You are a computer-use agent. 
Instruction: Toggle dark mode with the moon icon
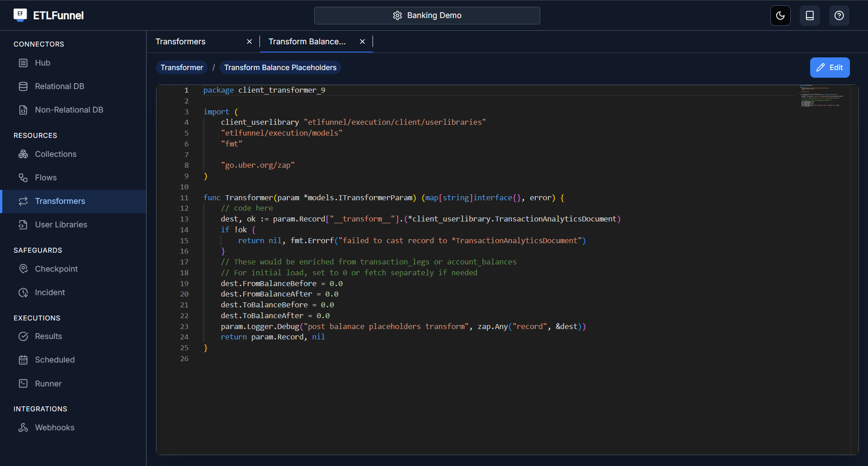(780, 16)
